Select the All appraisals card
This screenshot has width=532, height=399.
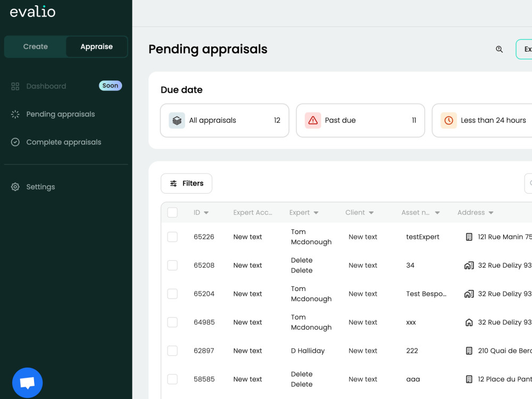pyautogui.click(x=225, y=120)
